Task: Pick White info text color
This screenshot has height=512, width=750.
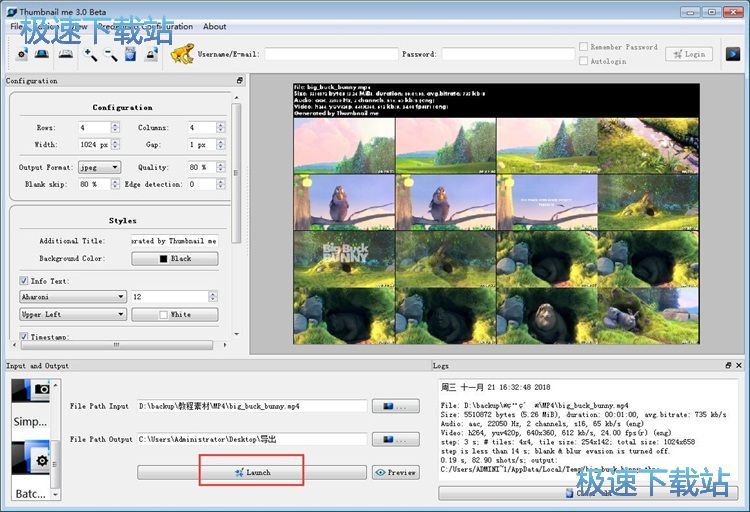Action: pos(175,314)
